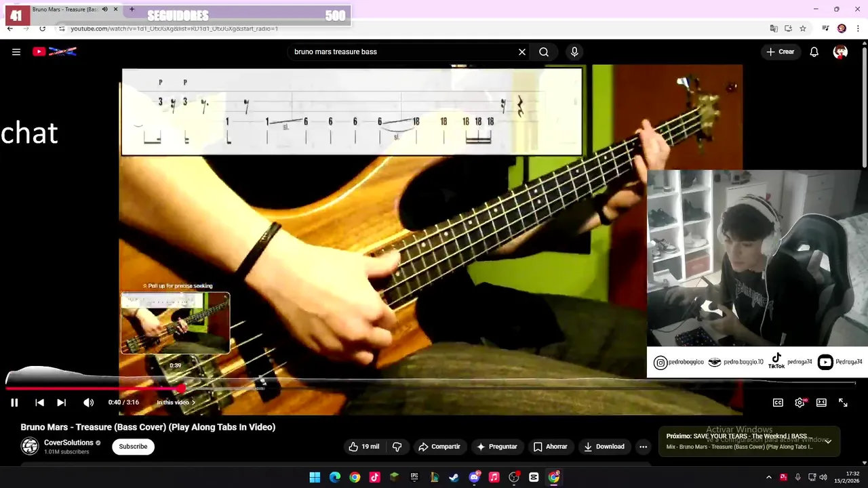Viewport: 868px width, 488px height.
Task: Open the more actions three-dot menu
Action: [x=643, y=447]
